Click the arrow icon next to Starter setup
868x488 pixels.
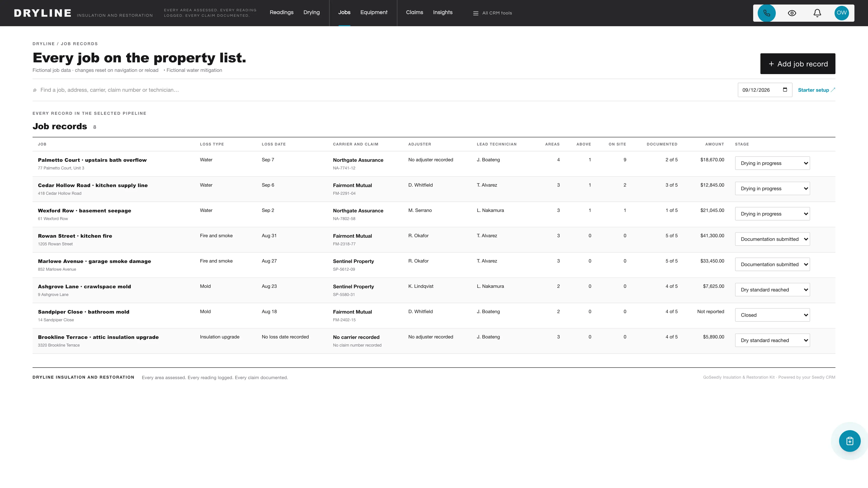click(833, 90)
